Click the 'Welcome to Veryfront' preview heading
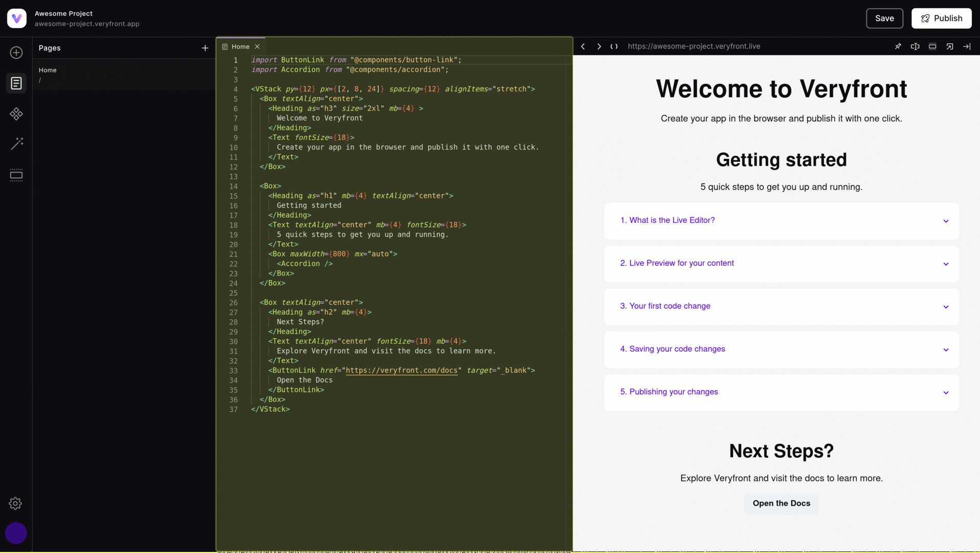This screenshot has width=980, height=553. pos(781,89)
